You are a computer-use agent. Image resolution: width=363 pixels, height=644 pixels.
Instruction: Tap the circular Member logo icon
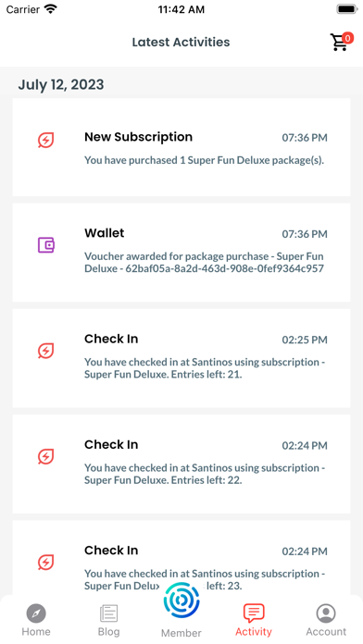click(181, 601)
